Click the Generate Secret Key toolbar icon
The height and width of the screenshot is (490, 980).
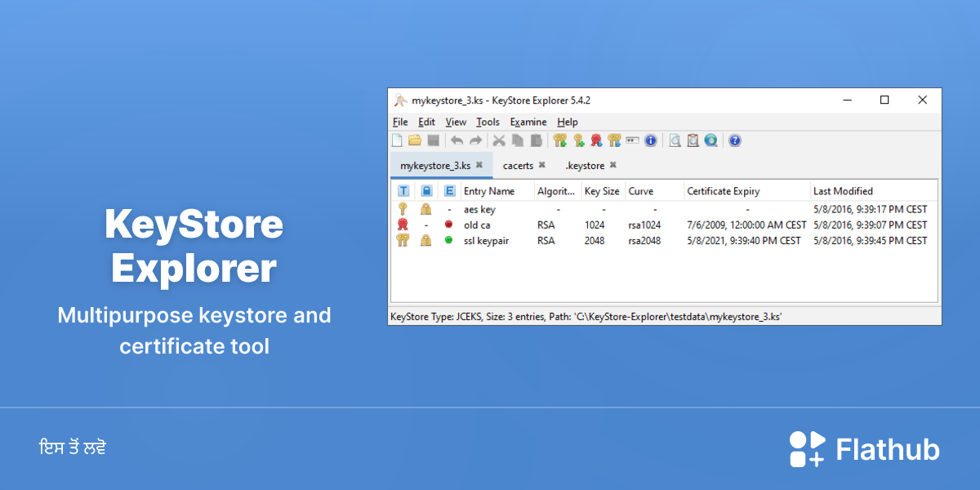578,140
